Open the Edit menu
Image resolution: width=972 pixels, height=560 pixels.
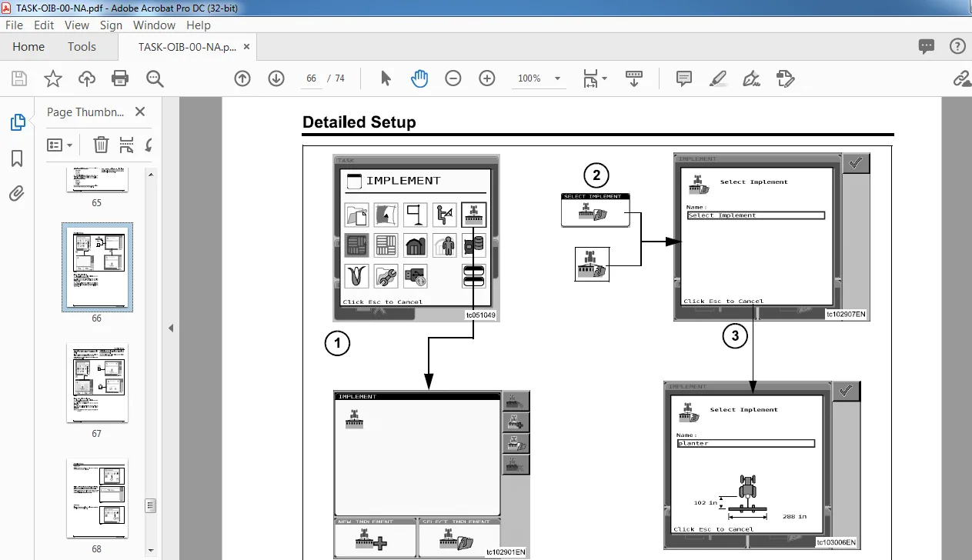[x=44, y=25]
